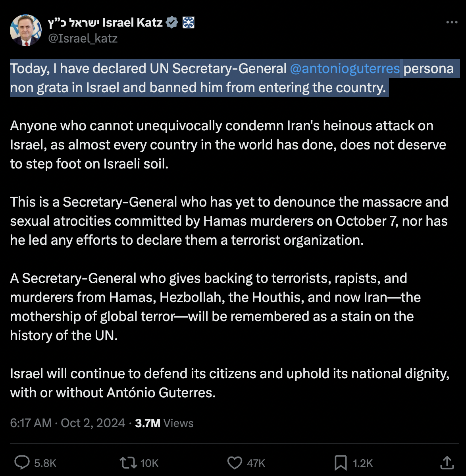Open Israel Katz's profile picture

coord(26,30)
